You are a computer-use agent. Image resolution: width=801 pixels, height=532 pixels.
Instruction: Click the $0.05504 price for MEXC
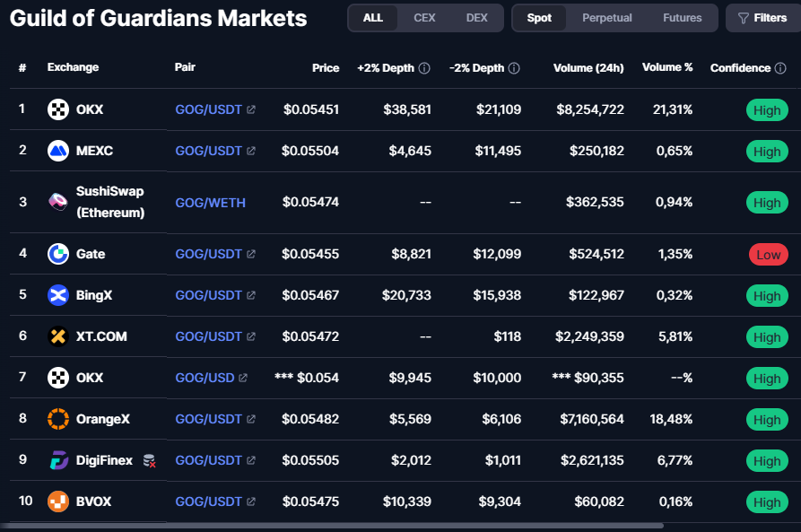(x=310, y=151)
